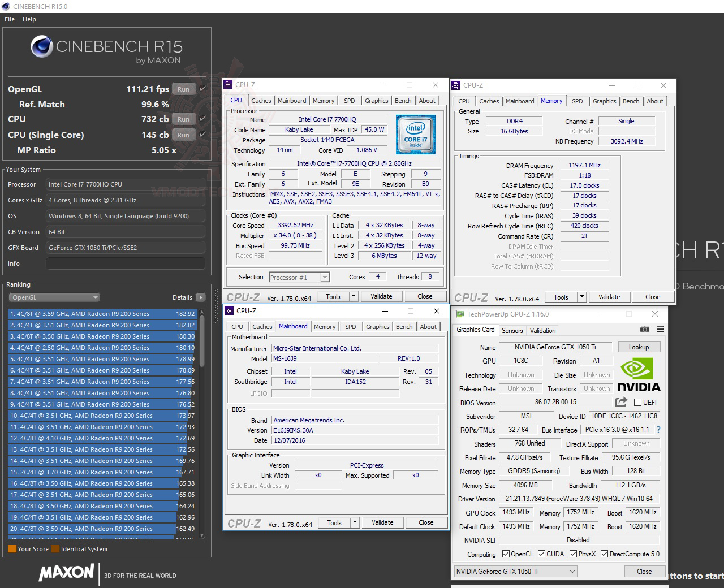Toggle the CPU test checkmark
The height and width of the screenshot is (588, 724).
coord(202,119)
